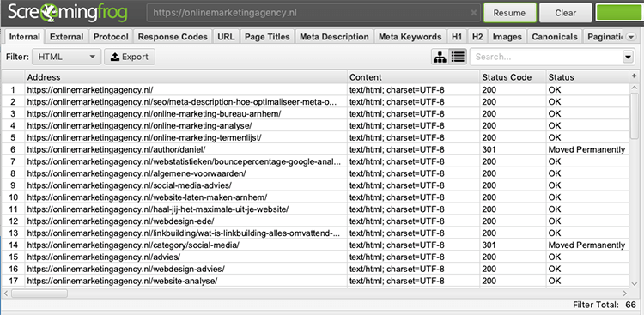
Task: Switch to the Response Codes tab
Action: [173, 37]
